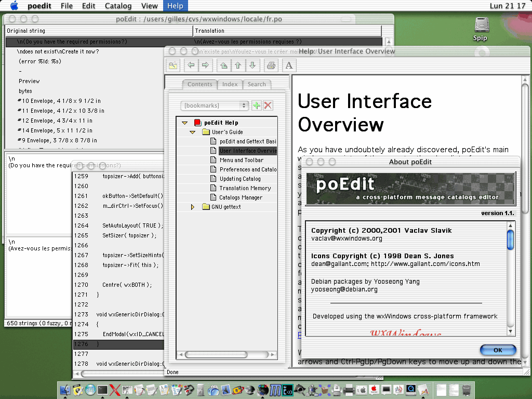Select the User Interface Overview help topic
The width and height of the screenshot is (532, 399).
point(248,151)
